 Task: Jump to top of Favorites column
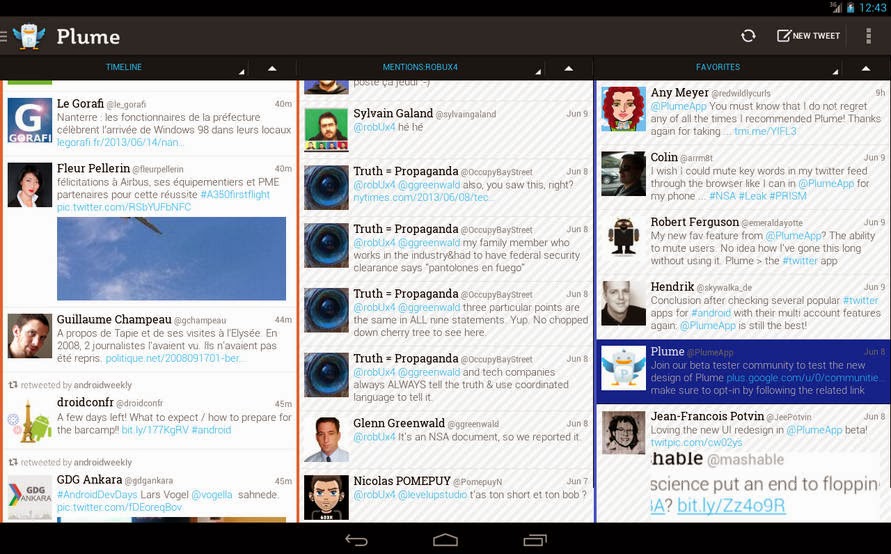tap(865, 68)
